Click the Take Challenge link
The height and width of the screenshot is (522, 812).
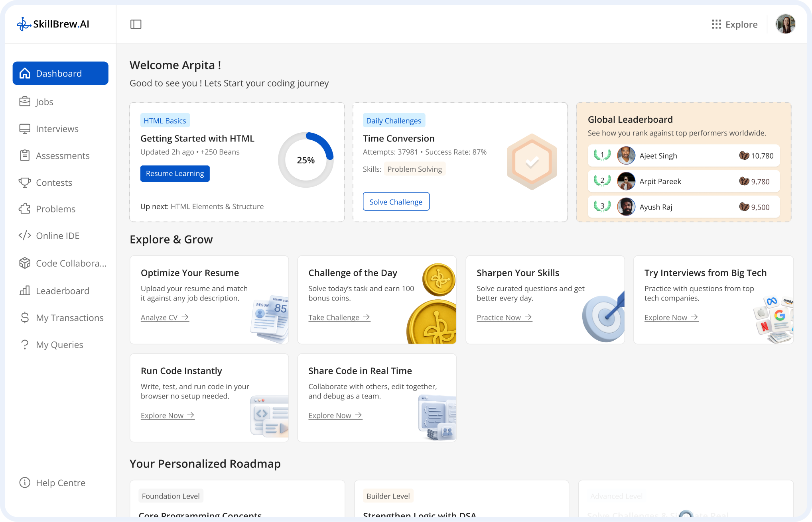339,318
